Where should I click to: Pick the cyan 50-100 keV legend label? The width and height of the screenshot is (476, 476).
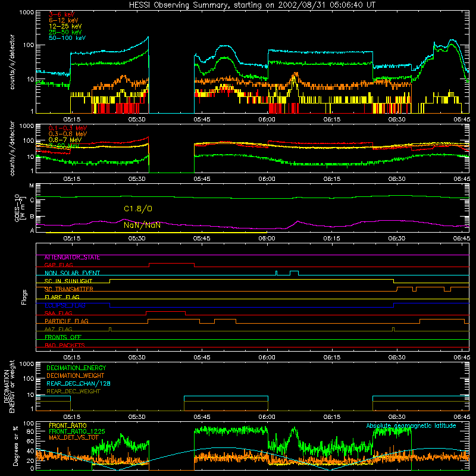click(x=67, y=38)
